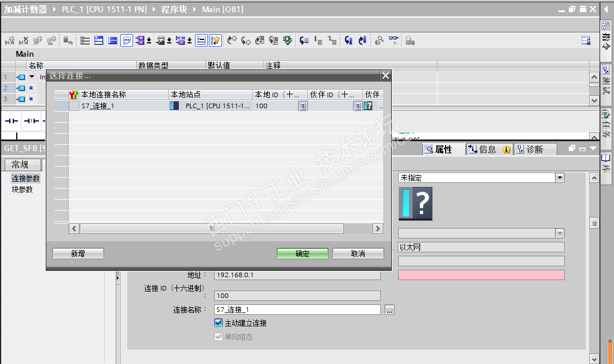Open dropdown arrow beside network comments icon
Image resolution: width=614 pixels, height=364 pixels.
(170, 41)
